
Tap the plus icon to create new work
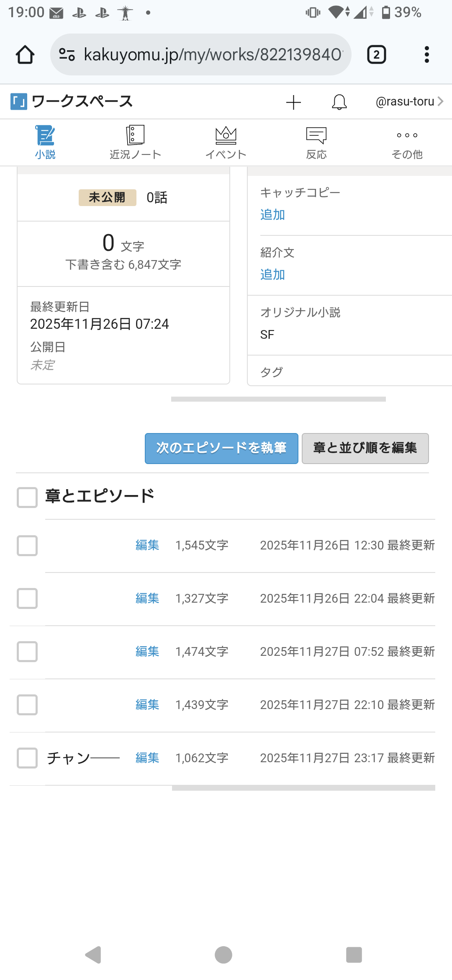[x=293, y=102]
